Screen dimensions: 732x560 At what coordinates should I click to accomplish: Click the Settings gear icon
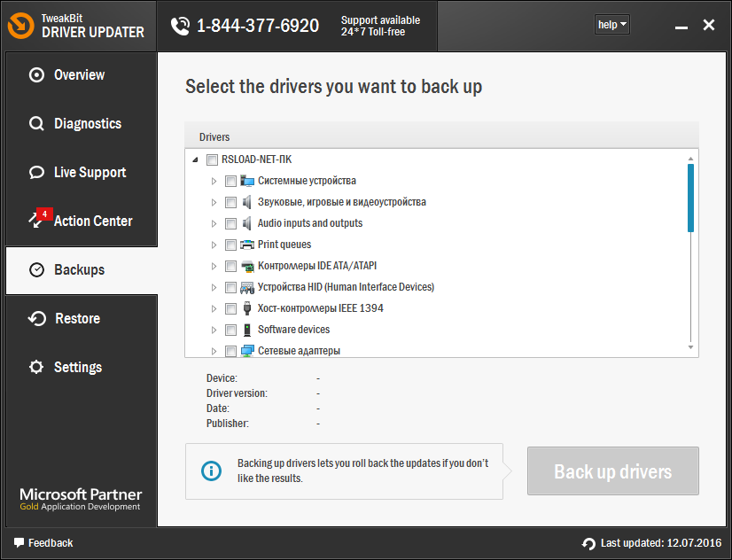(36, 367)
